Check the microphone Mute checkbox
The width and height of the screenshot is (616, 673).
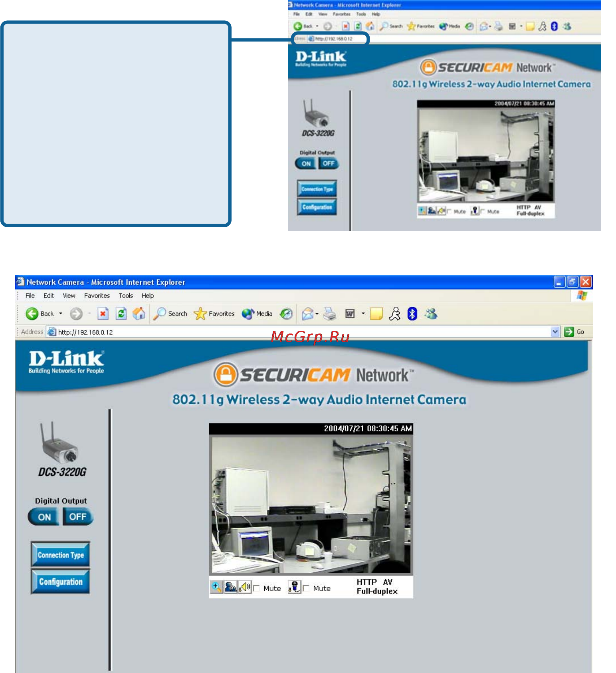coord(306,588)
